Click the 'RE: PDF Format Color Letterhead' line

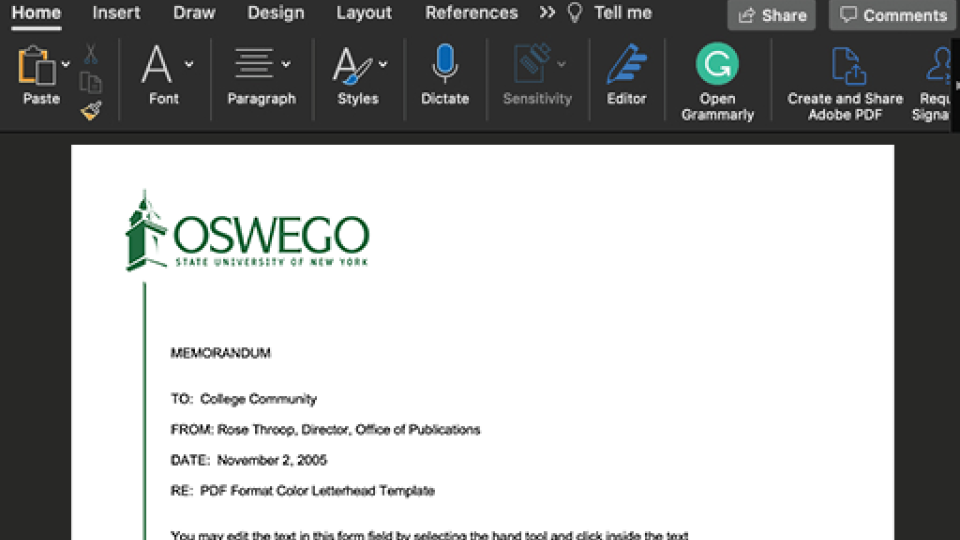302,491
